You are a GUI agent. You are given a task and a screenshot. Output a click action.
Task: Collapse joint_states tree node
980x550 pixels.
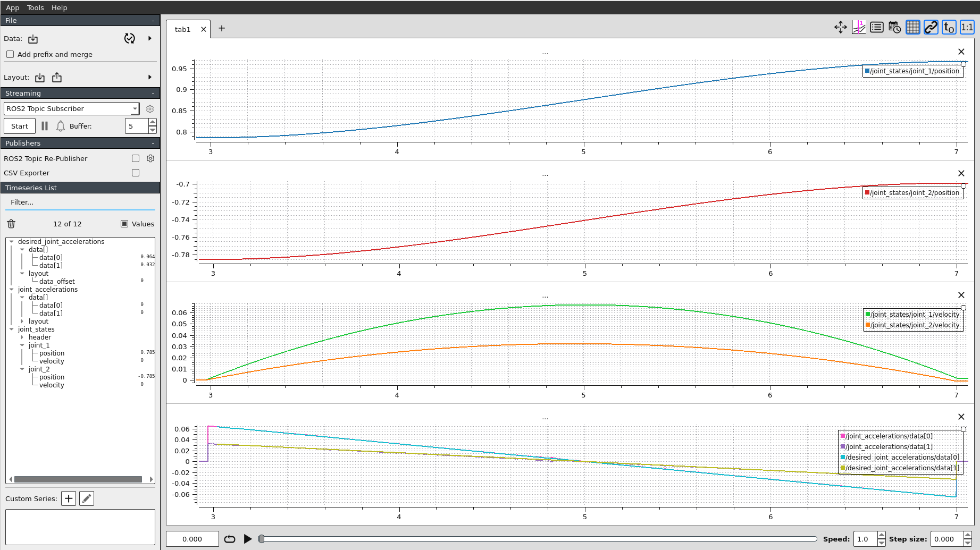click(x=11, y=329)
